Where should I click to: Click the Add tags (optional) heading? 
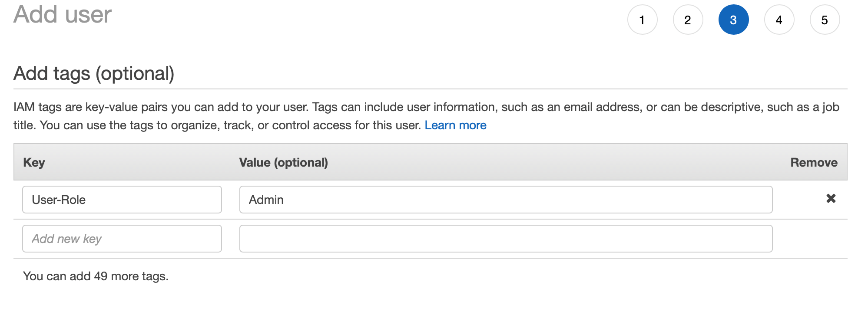tap(94, 73)
